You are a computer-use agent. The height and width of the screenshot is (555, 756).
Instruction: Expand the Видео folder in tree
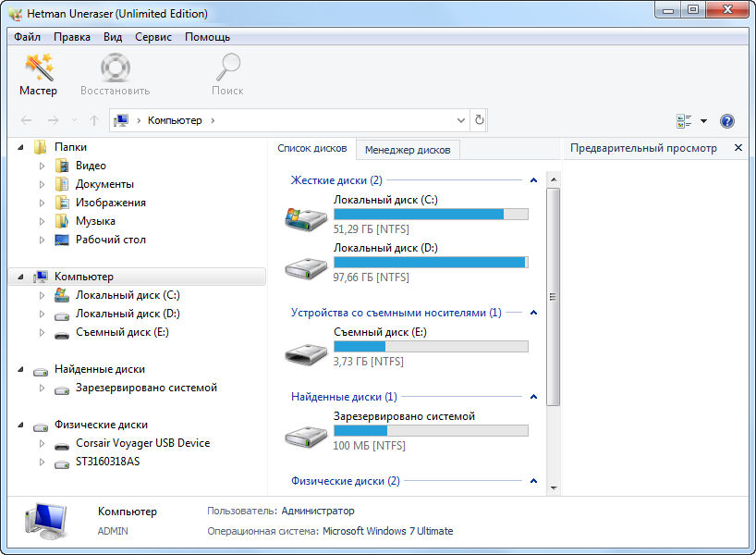(42, 166)
